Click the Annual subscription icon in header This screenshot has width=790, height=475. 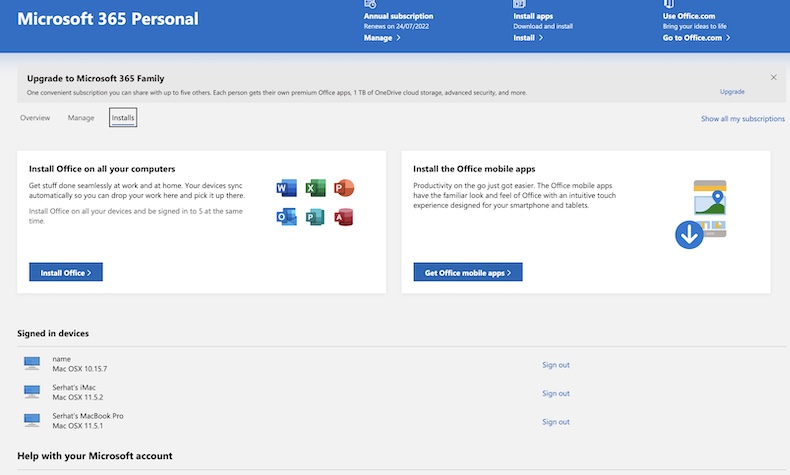(x=370, y=4)
